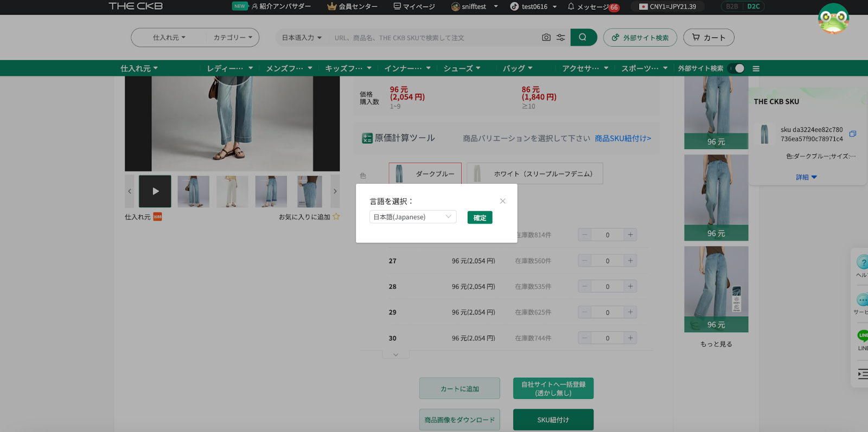Open the アクセサ… menu
Screen dimensions: 868x432
[x=585, y=68]
